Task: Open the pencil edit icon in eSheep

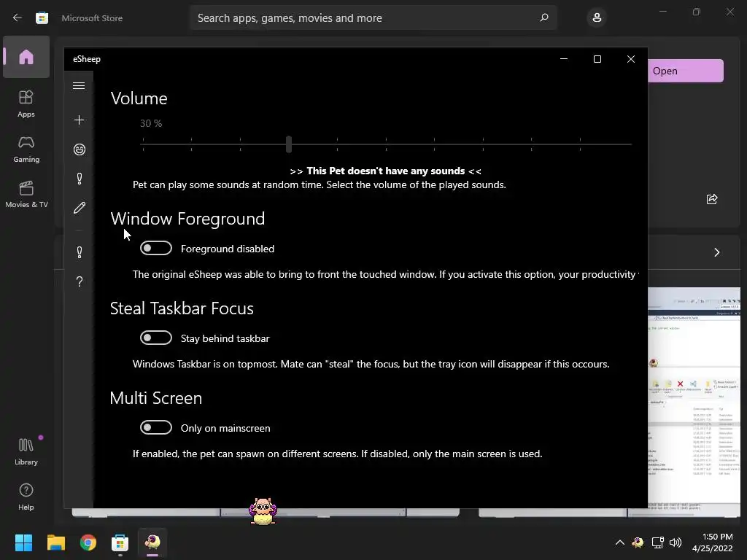Action: 79,208
